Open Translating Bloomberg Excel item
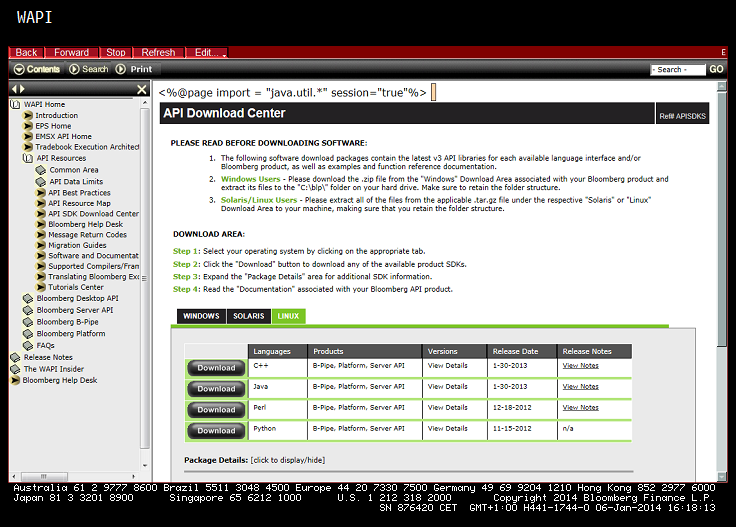This screenshot has width=736, height=527. [x=93, y=276]
